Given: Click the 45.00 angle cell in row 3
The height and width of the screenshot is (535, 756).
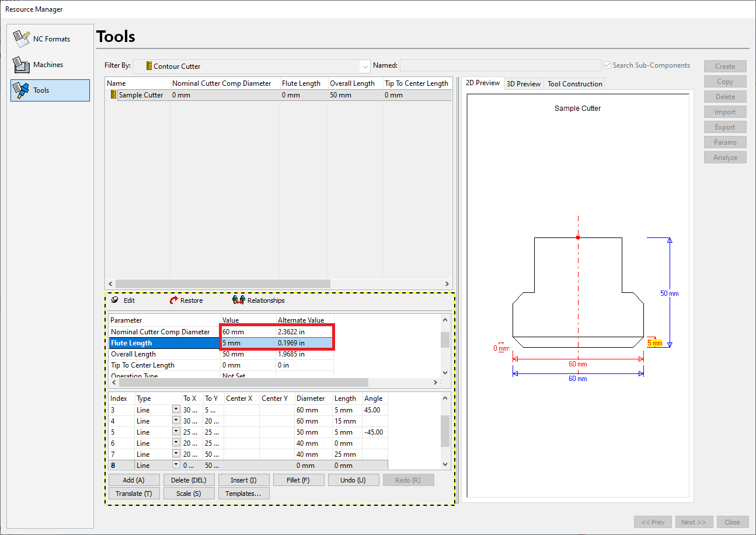Looking at the screenshot, I should pos(375,410).
